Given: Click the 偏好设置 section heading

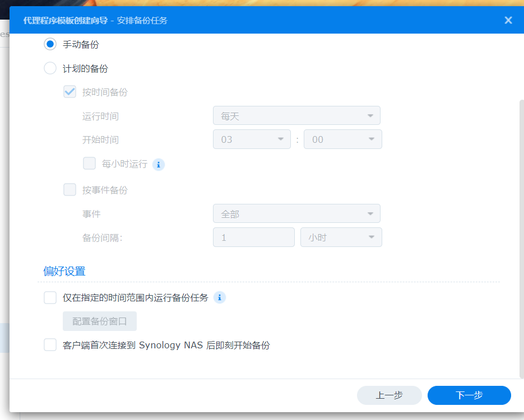Looking at the screenshot, I should coord(64,271).
